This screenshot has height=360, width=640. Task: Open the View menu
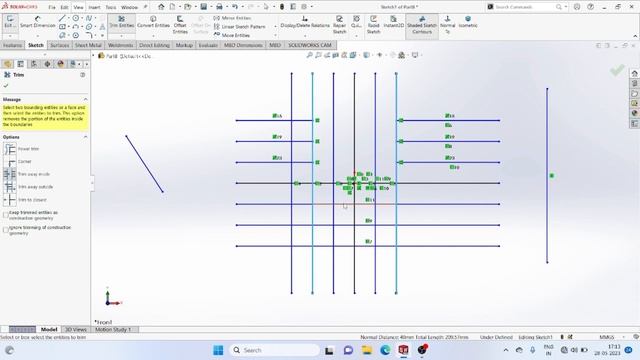(78, 7)
